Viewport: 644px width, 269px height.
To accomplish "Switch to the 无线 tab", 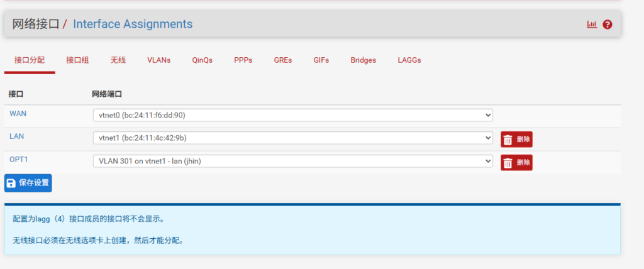I will tap(118, 60).
